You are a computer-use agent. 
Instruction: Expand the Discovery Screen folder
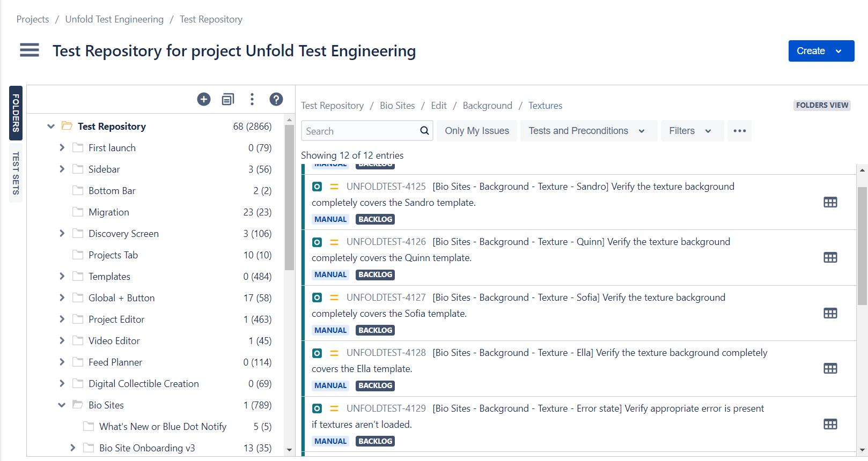coord(62,233)
